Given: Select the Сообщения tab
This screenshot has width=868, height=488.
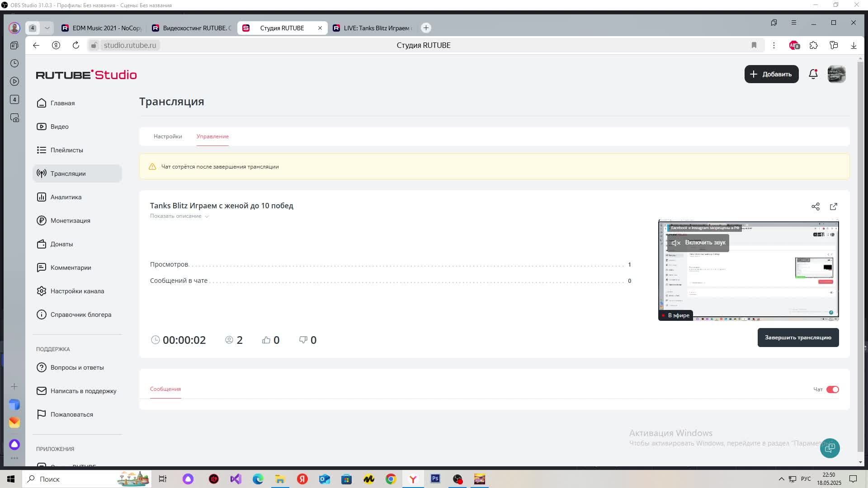Looking at the screenshot, I should point(165,389).
